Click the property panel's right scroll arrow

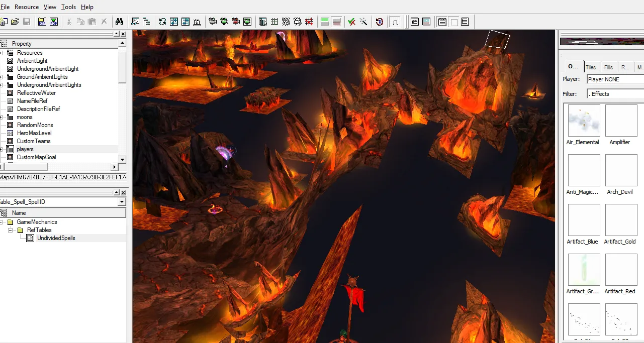(x=115, y=167)
